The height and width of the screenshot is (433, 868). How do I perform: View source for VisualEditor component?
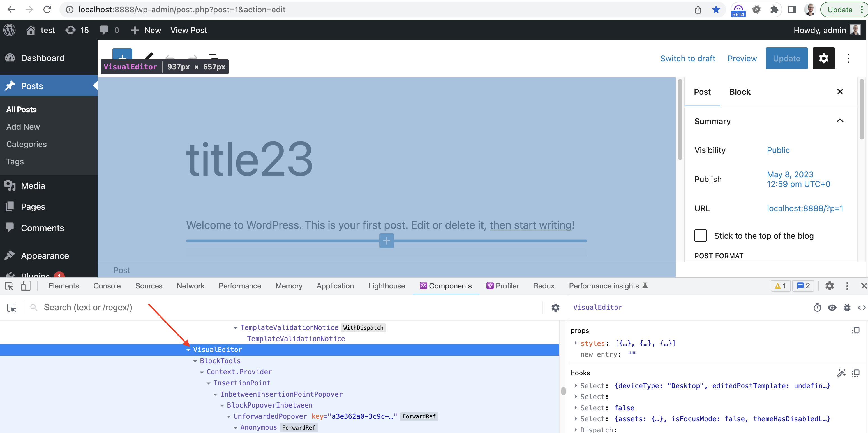[x=862, y=308]
